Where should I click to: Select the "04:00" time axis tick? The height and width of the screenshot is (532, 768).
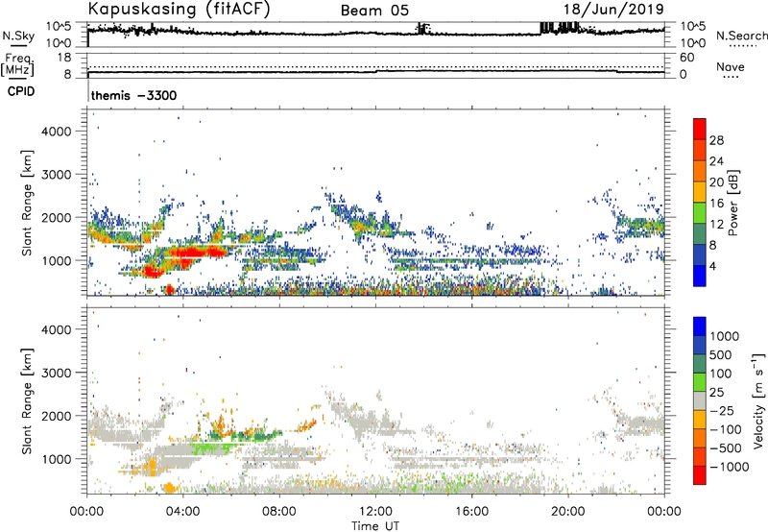coord(183,512)
